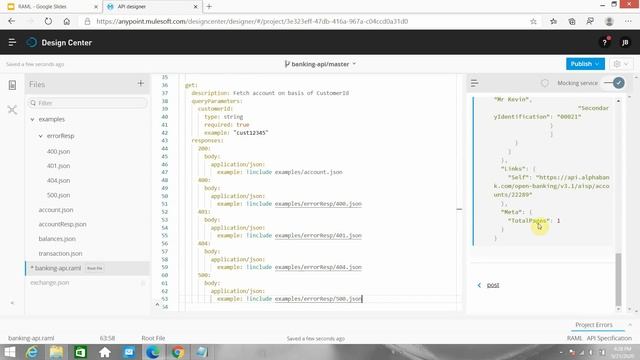Open 401.json file

pos(58,166)
